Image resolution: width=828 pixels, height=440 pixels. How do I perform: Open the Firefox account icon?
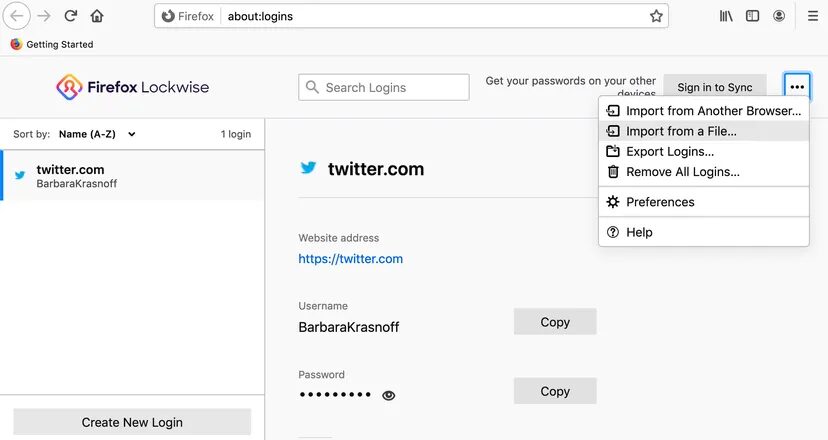point(779,16)
